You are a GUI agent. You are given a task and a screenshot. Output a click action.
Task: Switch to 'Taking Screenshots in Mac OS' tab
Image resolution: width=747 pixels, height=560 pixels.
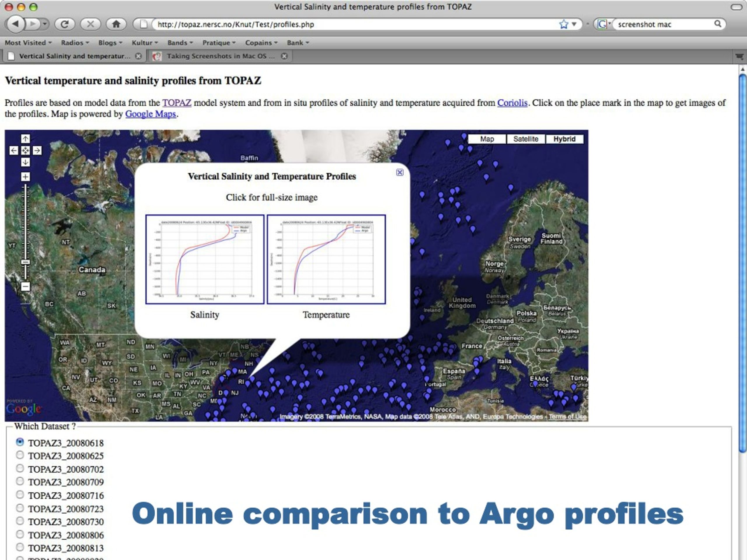click(x=221, y=56)
